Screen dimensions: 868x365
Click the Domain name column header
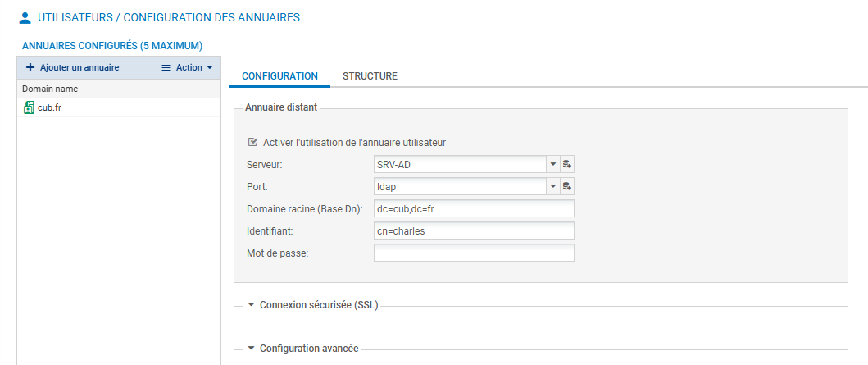coord(119,89)
